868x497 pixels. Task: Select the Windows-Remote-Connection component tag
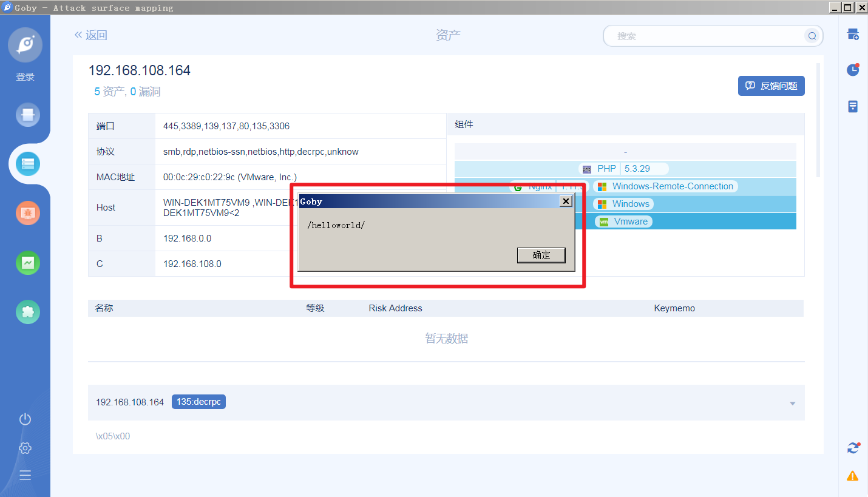point(665,186)
